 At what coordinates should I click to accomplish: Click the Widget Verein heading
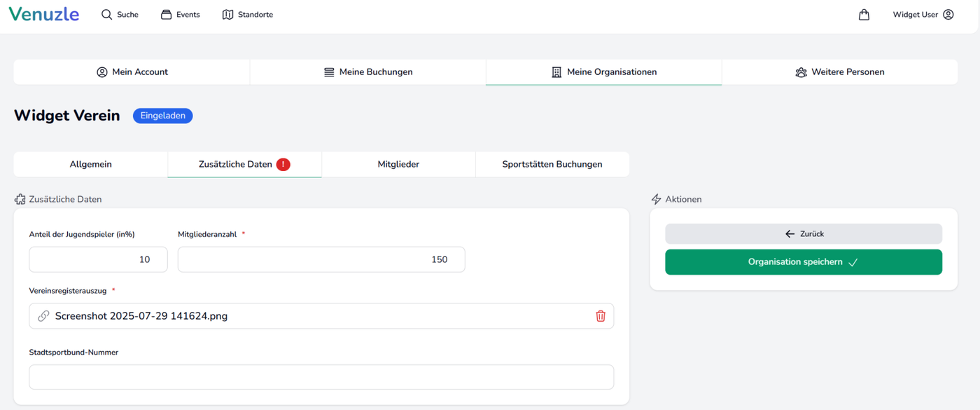click(x=67, y=116)
